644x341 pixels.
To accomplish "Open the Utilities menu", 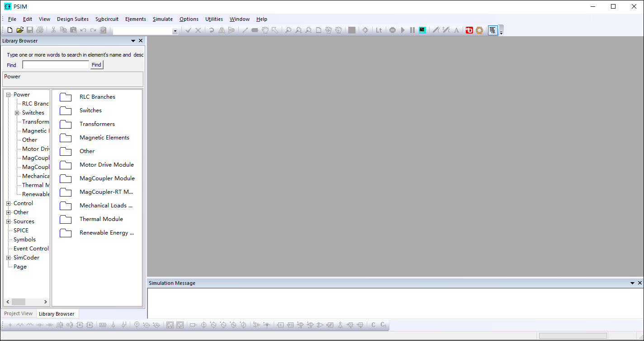I will (x=214, y=19).
